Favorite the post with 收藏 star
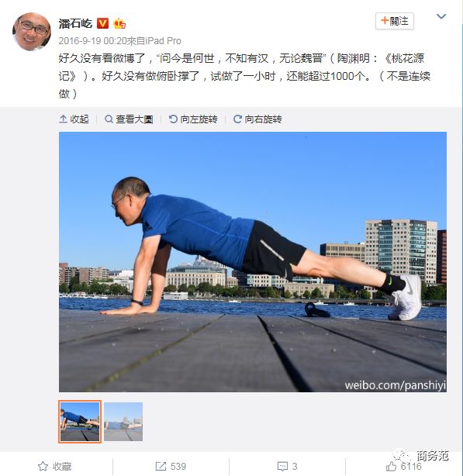The height and width of the screenshot is (476, 463). [55, 466]
